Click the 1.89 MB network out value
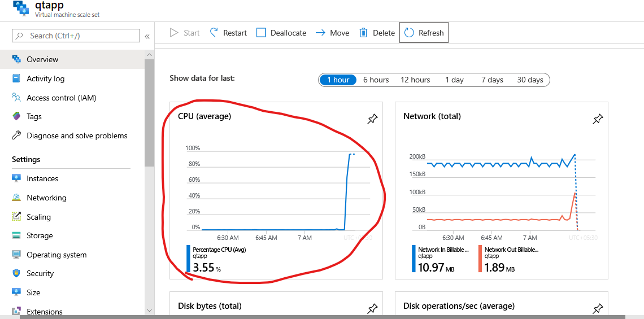644x319 pixels. 499,268
